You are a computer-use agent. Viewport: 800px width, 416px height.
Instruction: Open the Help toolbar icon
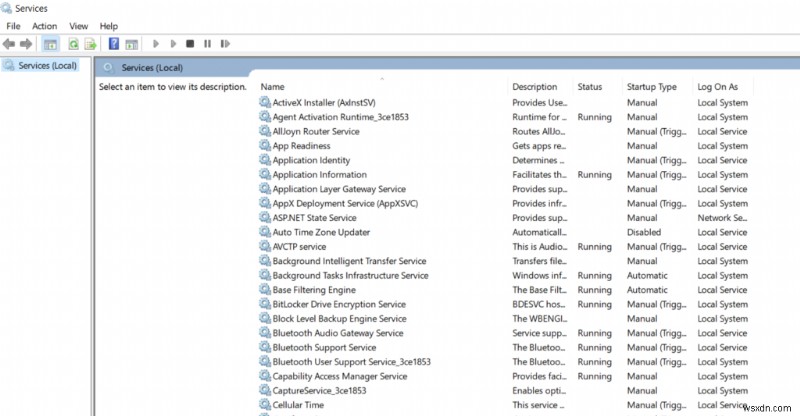coord(114,44)
